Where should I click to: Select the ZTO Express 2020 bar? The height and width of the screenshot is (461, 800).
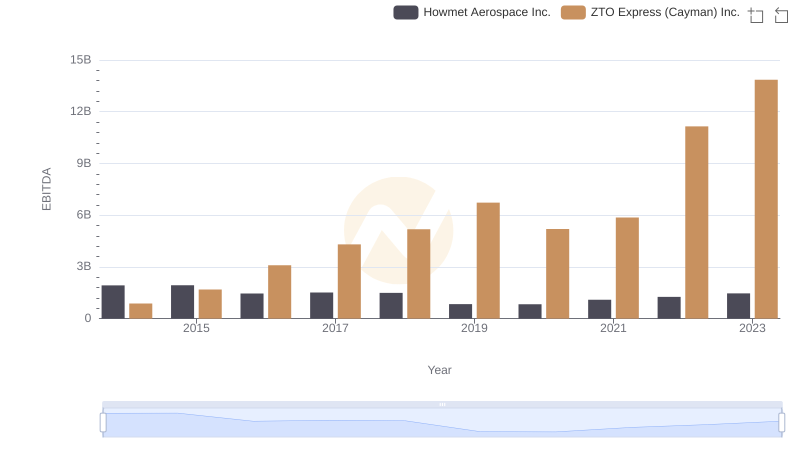click(558, 273)
